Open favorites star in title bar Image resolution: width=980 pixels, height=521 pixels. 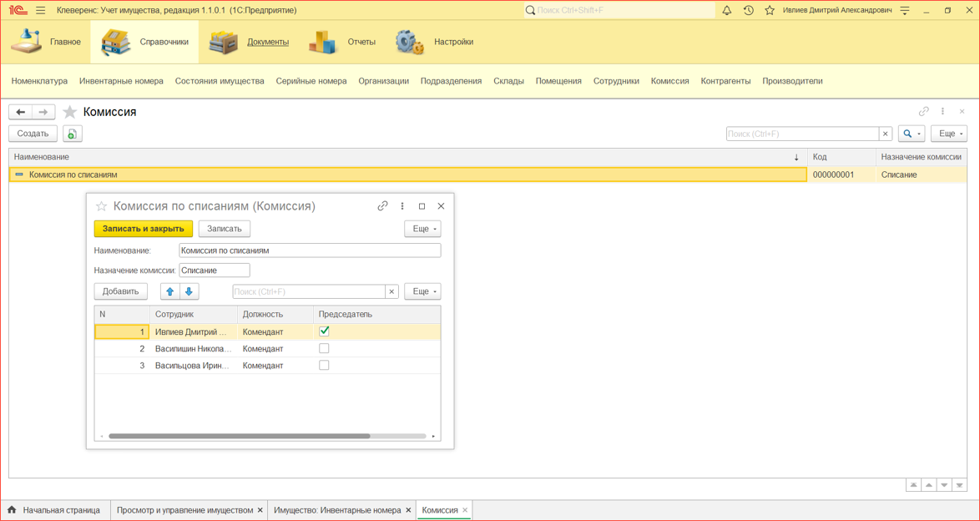[770, 11]
